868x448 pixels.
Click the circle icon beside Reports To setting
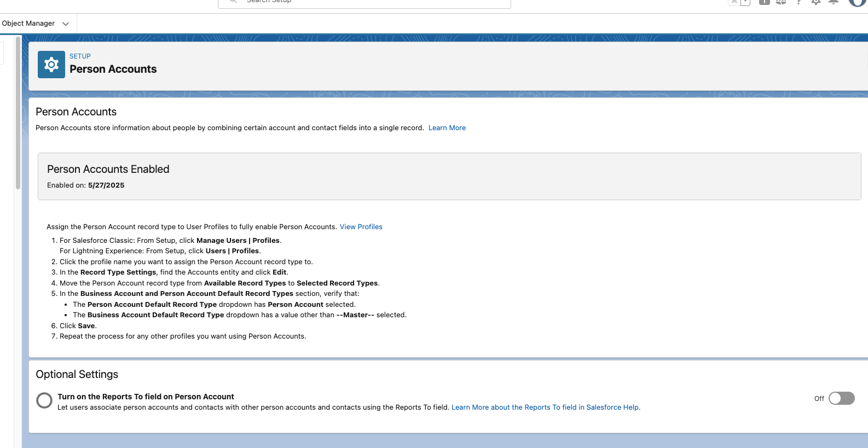(x=44, y=400)
